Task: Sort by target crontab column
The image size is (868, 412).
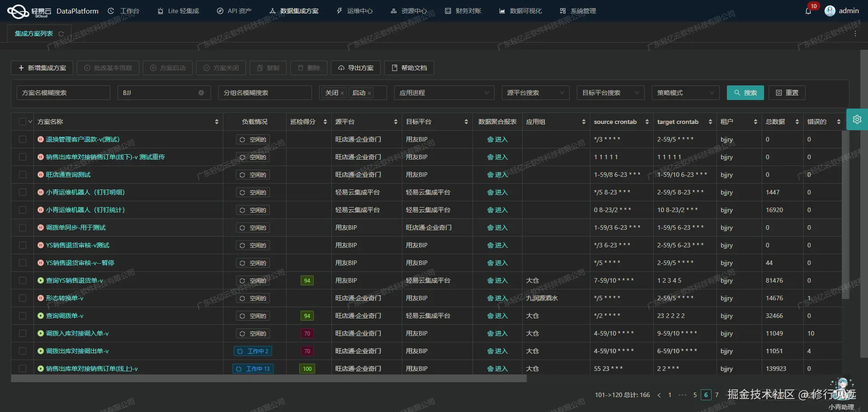Action: tap(710, 122)
